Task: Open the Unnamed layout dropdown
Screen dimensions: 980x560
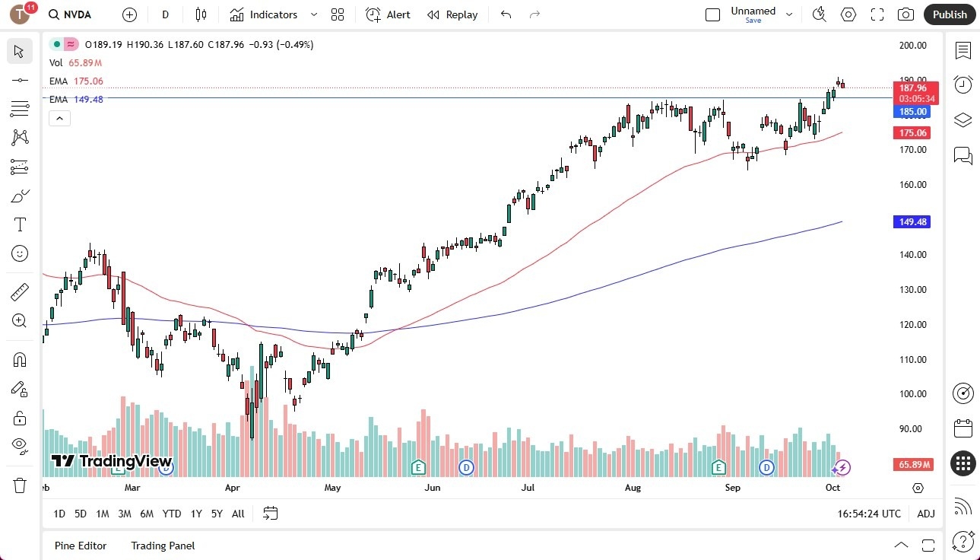Action: [x=789, y=14]
